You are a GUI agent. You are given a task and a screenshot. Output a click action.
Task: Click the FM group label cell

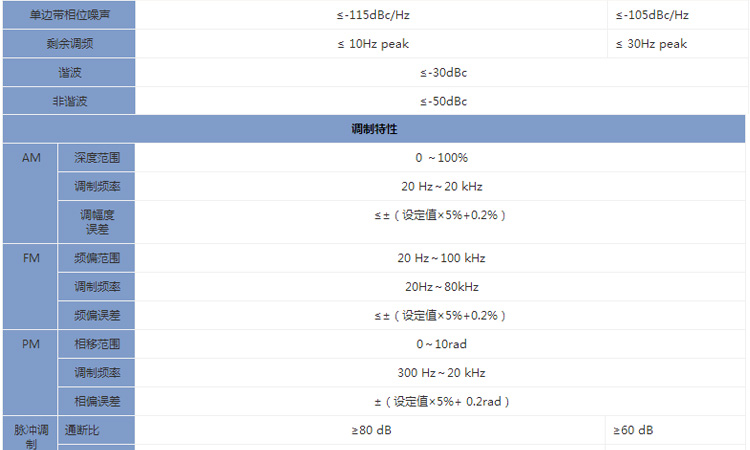click(31, 258)
